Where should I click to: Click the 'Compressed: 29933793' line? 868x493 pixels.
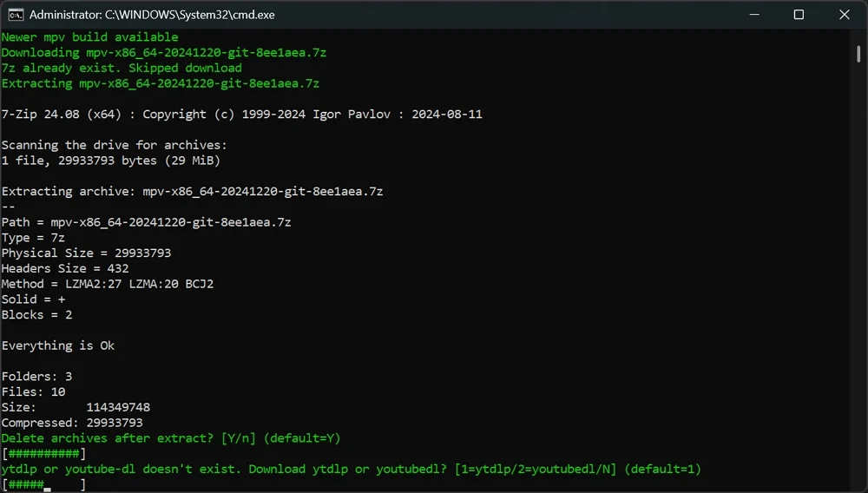tap(72, 423)
